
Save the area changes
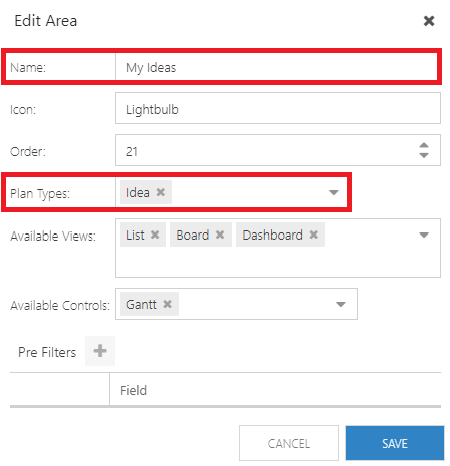point(395,443)
